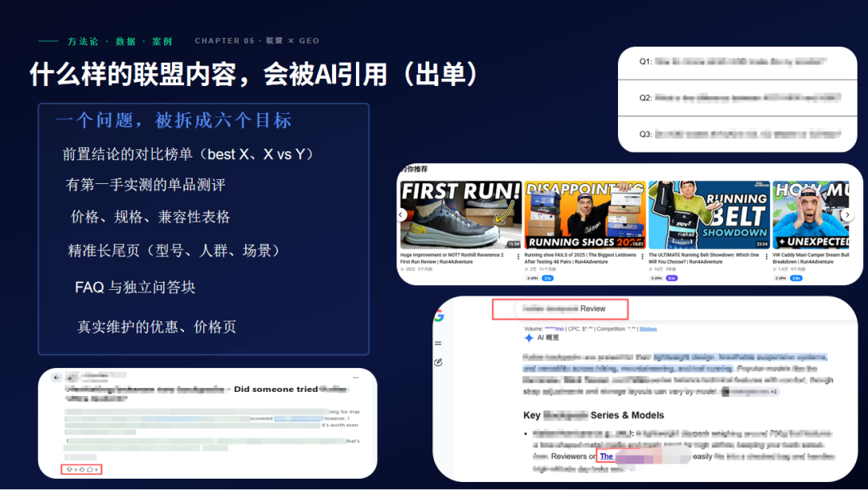Click the underlined 'The' source link

coord(606,456)
